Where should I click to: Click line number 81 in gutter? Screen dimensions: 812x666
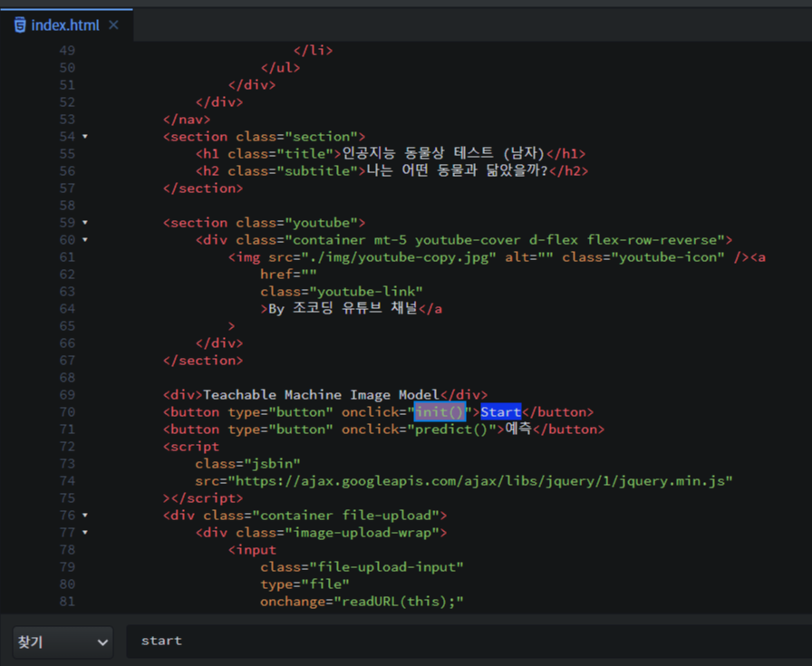[67, 602]
